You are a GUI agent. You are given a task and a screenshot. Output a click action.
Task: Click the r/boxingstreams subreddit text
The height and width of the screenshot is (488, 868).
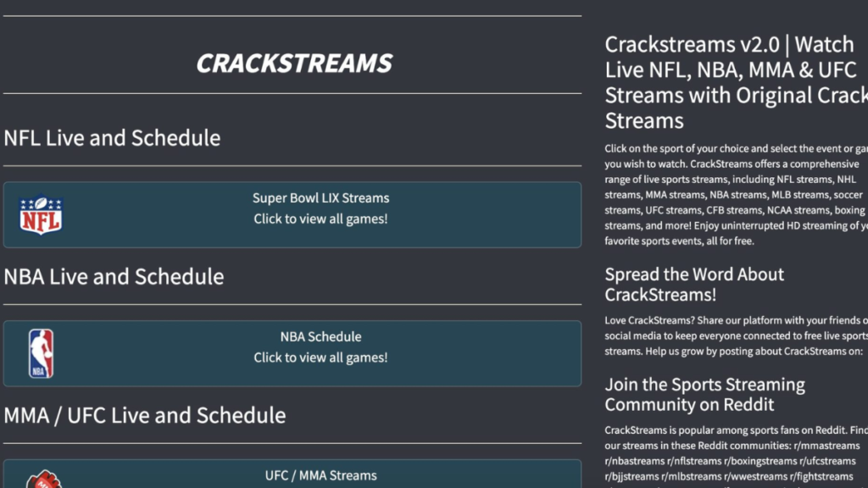pyautogui.click(x=760, y=462)
